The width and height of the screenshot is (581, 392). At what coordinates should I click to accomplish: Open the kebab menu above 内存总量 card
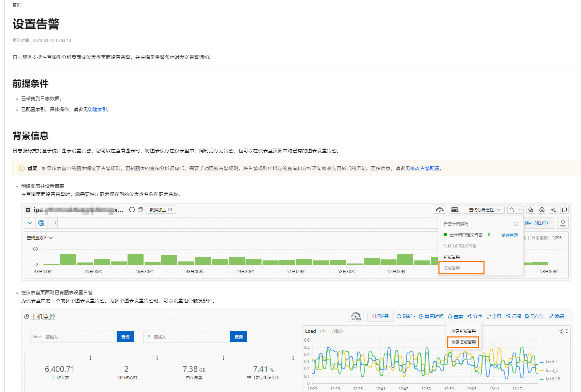(x=224, y=358)
